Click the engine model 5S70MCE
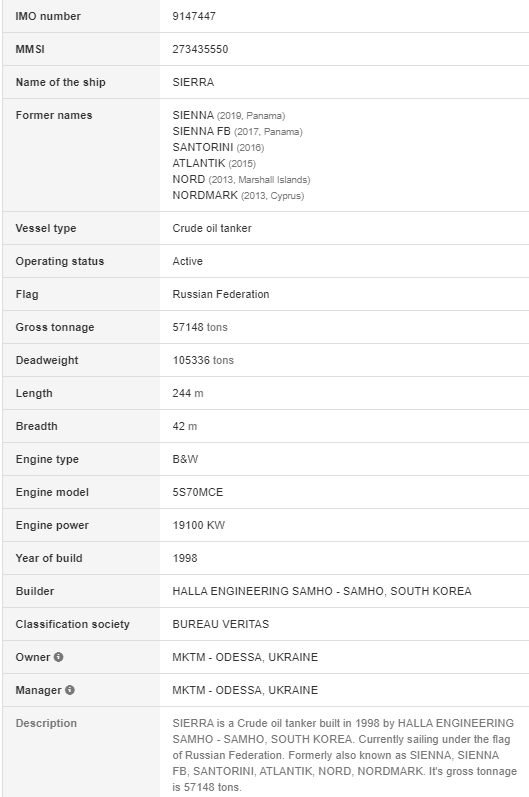This screenshot has height=797, width=529. 198,492
